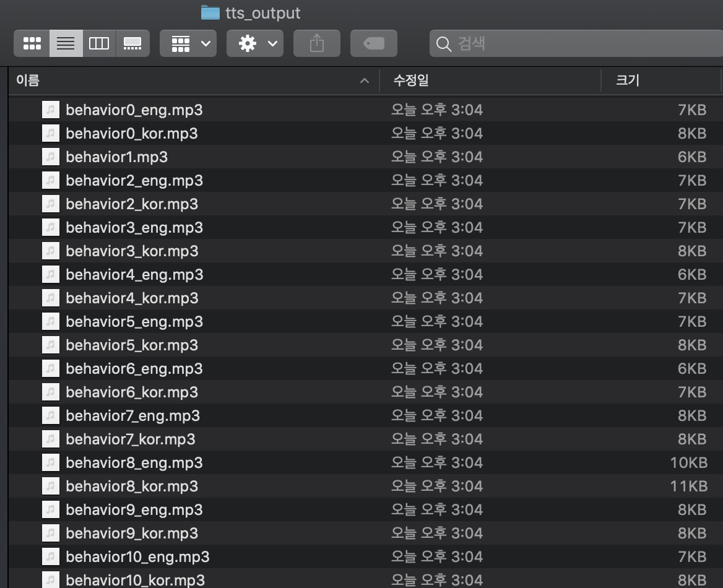
Task: Click the audio icon of behavior4_kor.mp3
Action: coord(51,298)
